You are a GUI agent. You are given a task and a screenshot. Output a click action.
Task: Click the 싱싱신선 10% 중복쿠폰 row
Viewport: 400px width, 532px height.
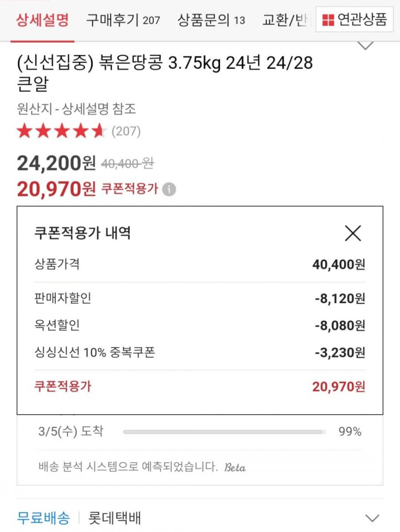tap(200, 353)
